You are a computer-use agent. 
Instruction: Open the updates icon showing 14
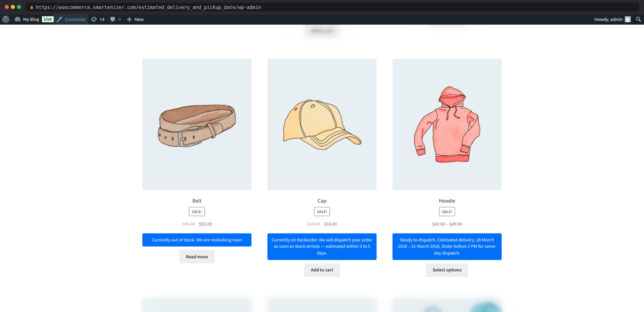pyautogui.click(x=94, y=19)
